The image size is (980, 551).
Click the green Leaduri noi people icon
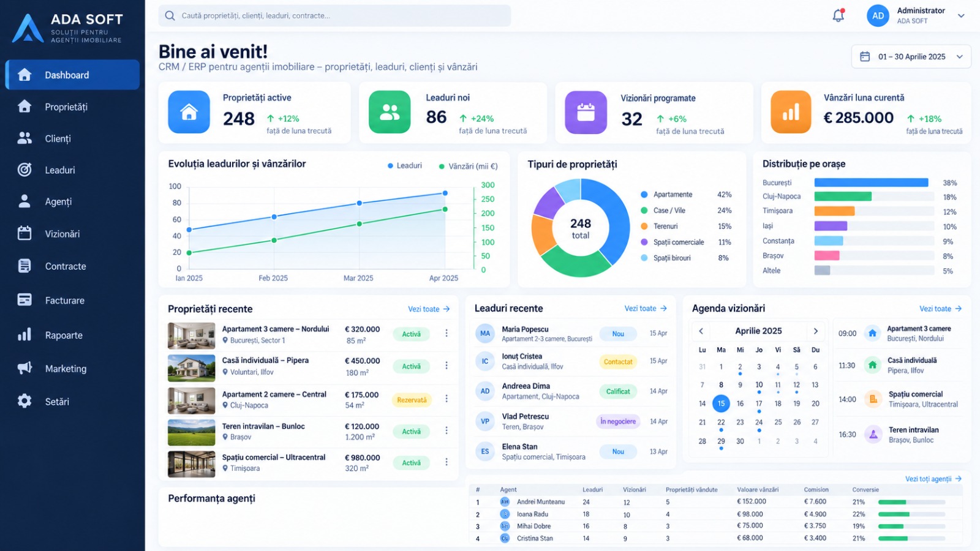(x=390, y=112)
